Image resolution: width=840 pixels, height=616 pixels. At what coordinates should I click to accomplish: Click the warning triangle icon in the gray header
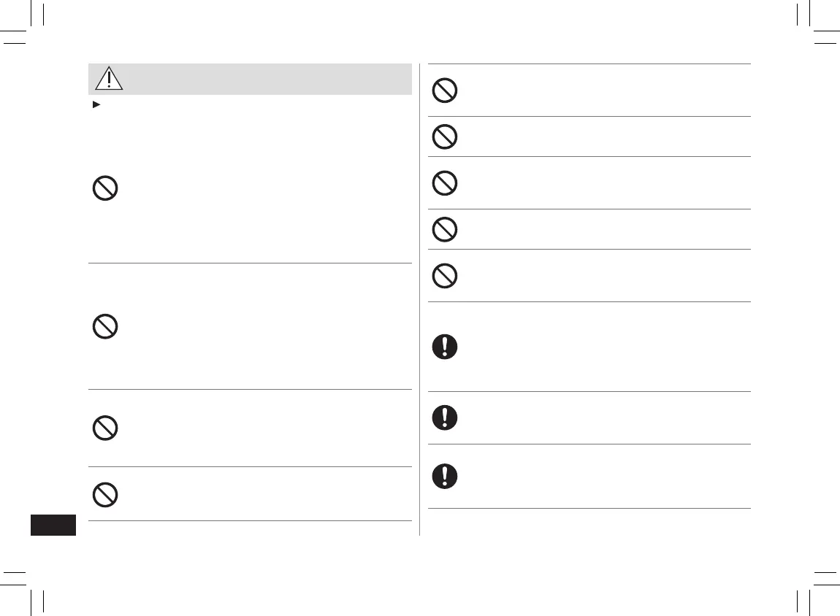pos(108,79)
